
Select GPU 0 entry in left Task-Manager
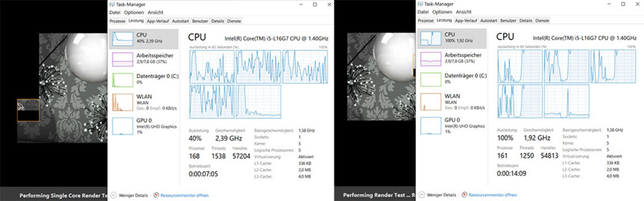(144, 126)
